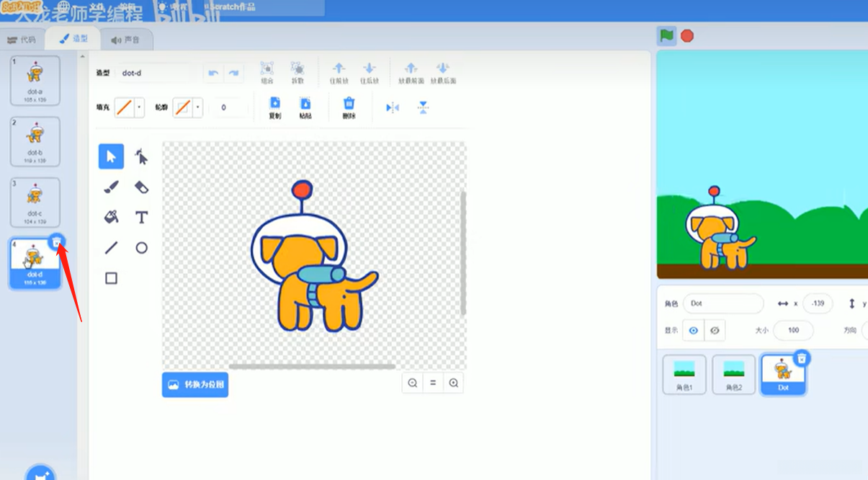This screenshot has width=868, height=480.
Task: Select the Text tool
Action: [141, 217]
